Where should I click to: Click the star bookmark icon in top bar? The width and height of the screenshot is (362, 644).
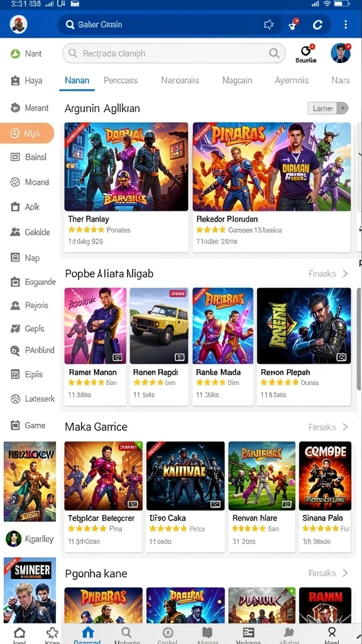click(x=269, y=25)
